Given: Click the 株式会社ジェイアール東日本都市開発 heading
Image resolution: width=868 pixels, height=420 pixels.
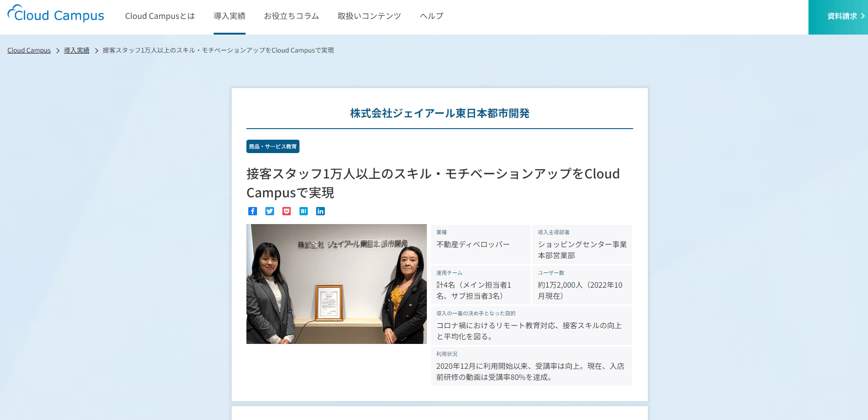Looking at the screenshot, I should [439, 113].
